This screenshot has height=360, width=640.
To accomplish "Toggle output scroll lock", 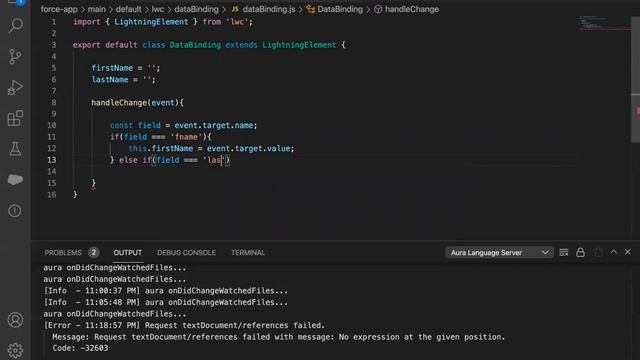I will (x=580, y=253).
